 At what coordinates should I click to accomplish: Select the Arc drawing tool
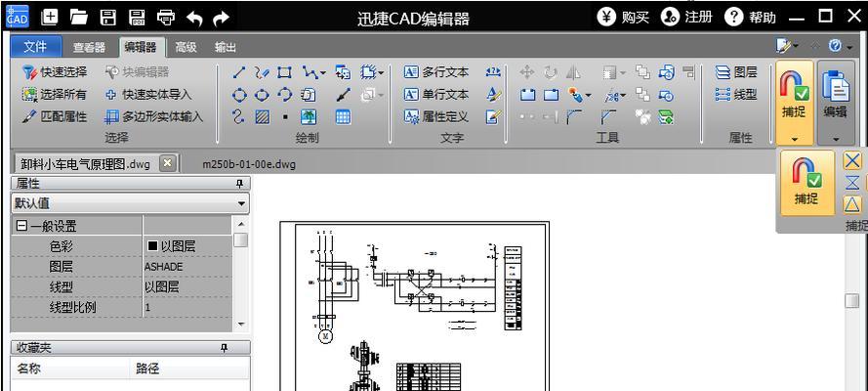[284, 95]
